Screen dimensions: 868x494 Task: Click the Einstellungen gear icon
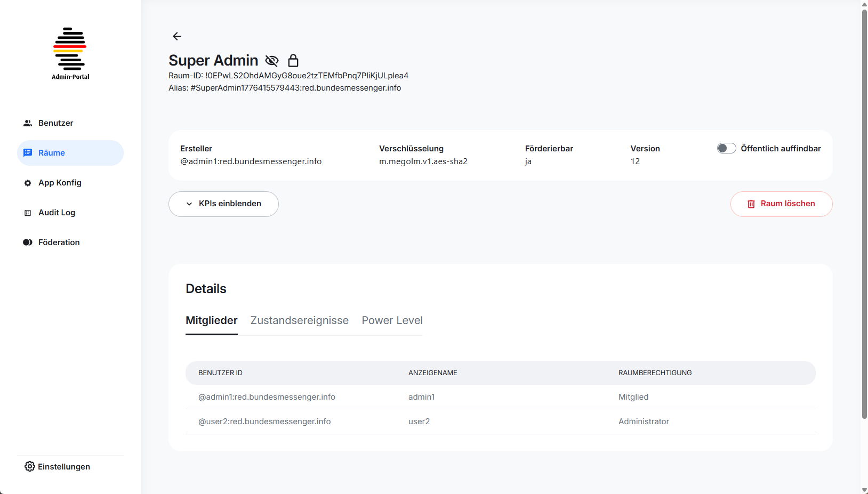pyautogui.click(x=30, y=467)
